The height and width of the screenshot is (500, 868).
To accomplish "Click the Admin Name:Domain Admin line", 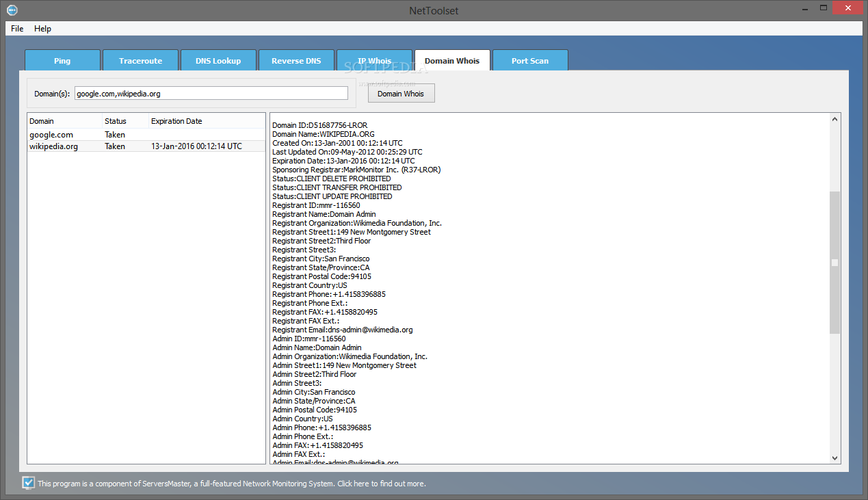I will pos(317,347).
